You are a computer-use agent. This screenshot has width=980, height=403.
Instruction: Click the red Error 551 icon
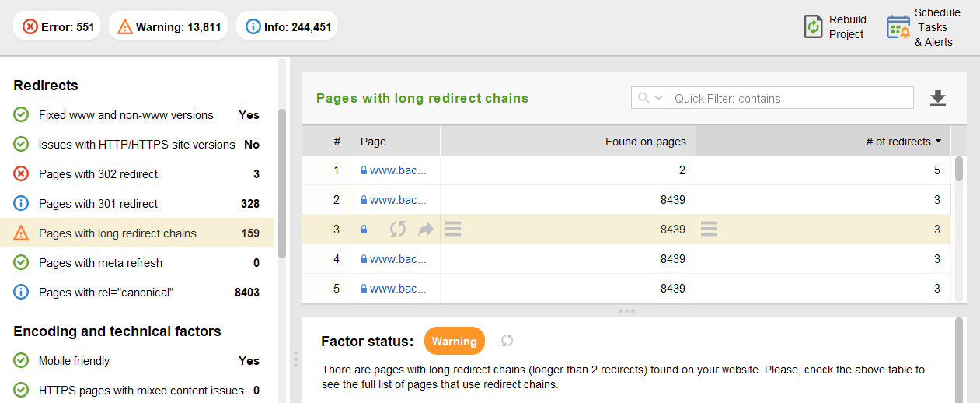coord(30,26)
